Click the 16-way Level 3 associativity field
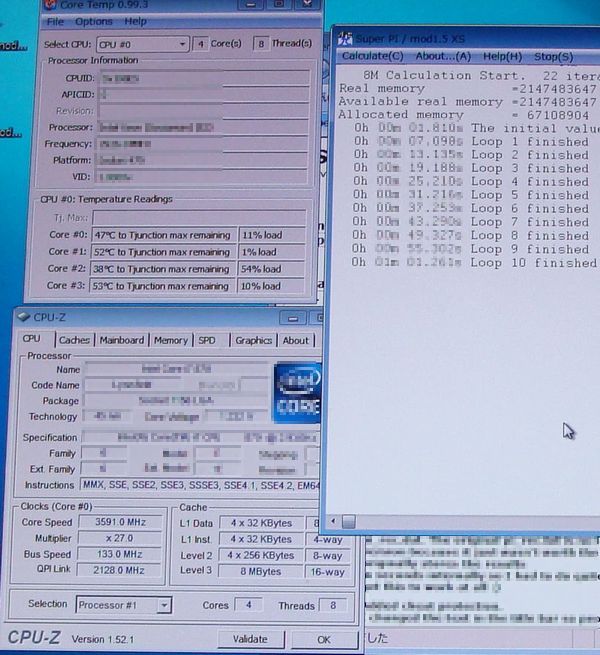 (x=327, y=572)
